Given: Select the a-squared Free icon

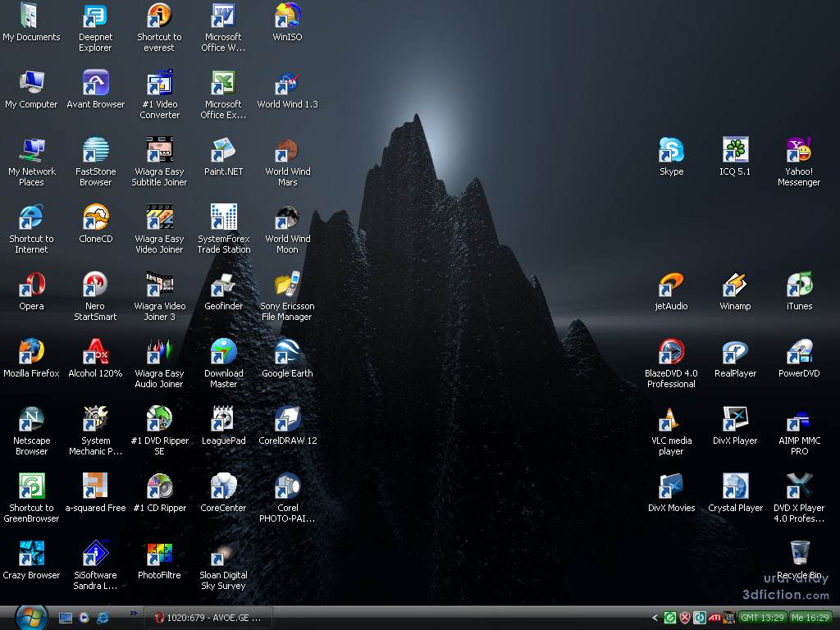Looking at the screenshot, I should [95, 486].
